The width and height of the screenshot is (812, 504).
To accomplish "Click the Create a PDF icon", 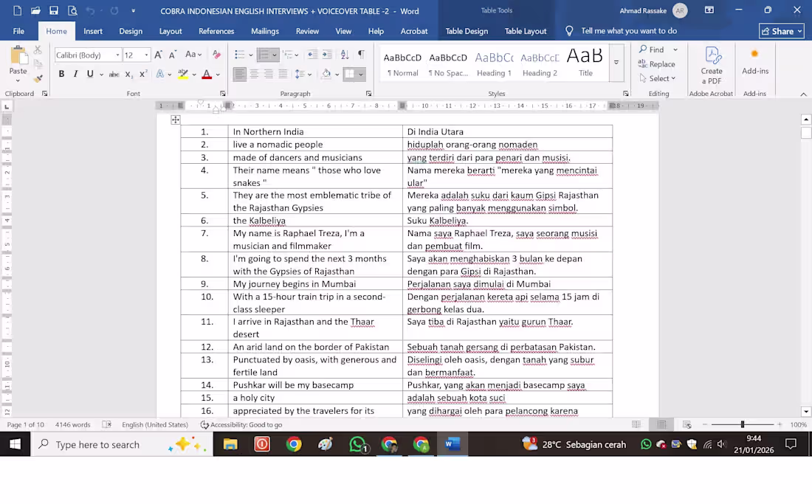I will (x=712, y=65).
